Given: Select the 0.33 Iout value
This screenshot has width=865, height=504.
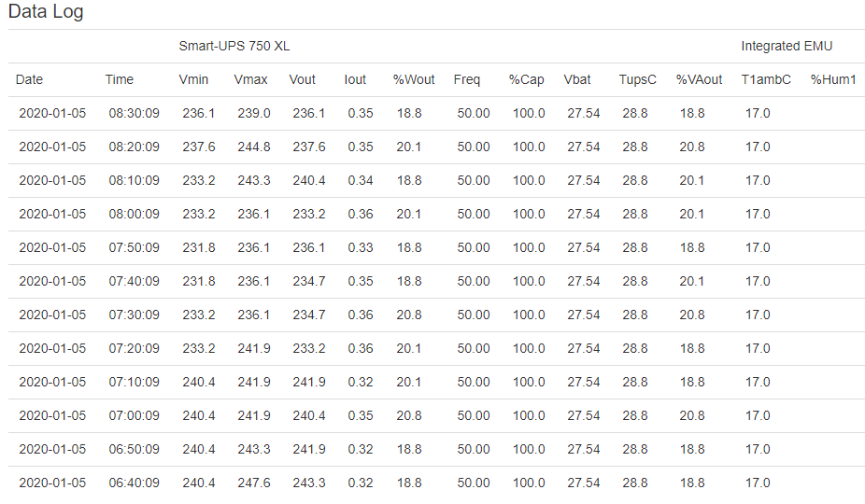Looking at the screenshot, I should pos(361,247).
